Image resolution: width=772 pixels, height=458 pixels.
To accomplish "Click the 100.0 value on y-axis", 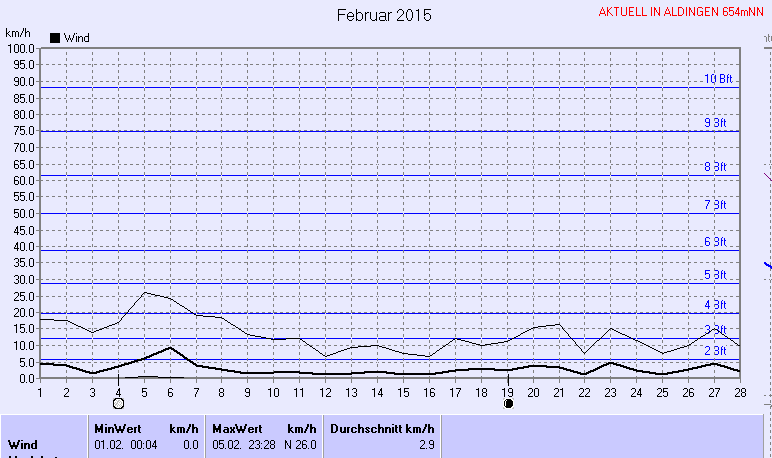I will (20, 48).
